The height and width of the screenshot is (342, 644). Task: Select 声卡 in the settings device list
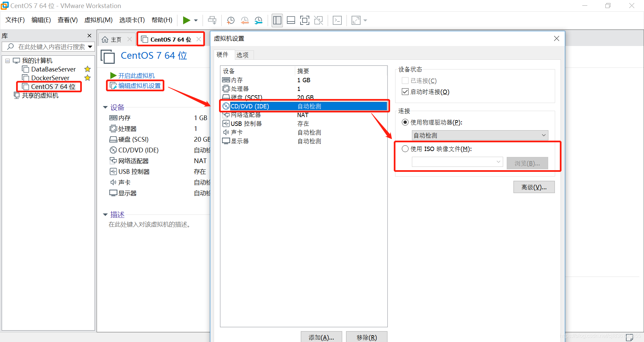tap(304, 133)
